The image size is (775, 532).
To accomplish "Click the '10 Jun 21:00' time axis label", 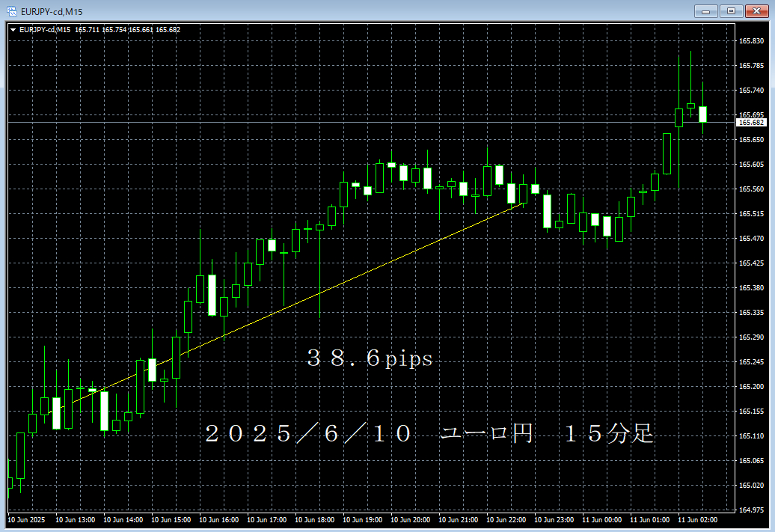I will [x=459, y=519].
